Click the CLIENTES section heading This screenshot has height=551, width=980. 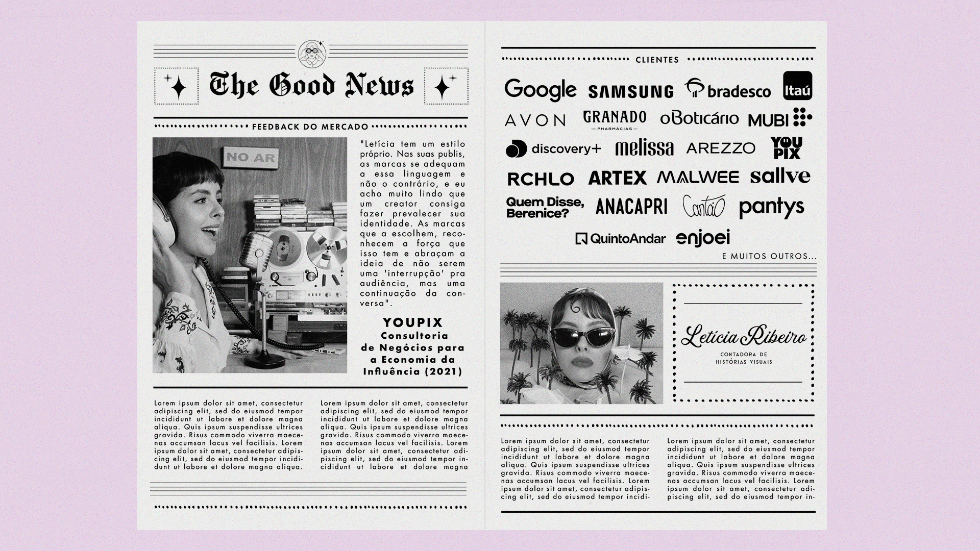[x=657, y=60]
